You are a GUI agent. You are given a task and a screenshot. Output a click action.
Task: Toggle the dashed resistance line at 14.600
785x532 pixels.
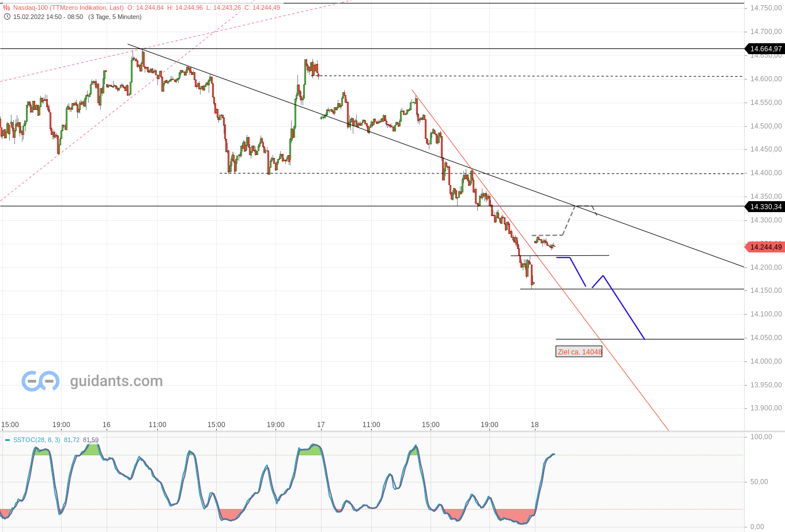coord(519,75)
